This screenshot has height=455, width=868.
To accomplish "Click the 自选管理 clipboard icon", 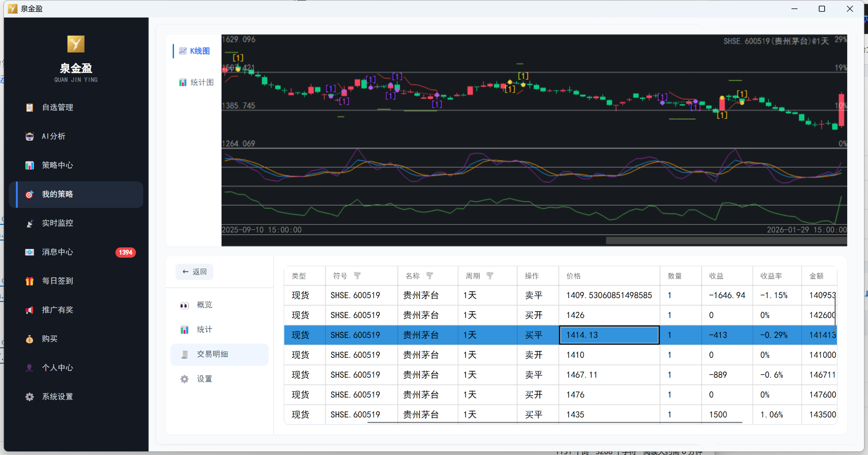I will [x=30, y=108].
